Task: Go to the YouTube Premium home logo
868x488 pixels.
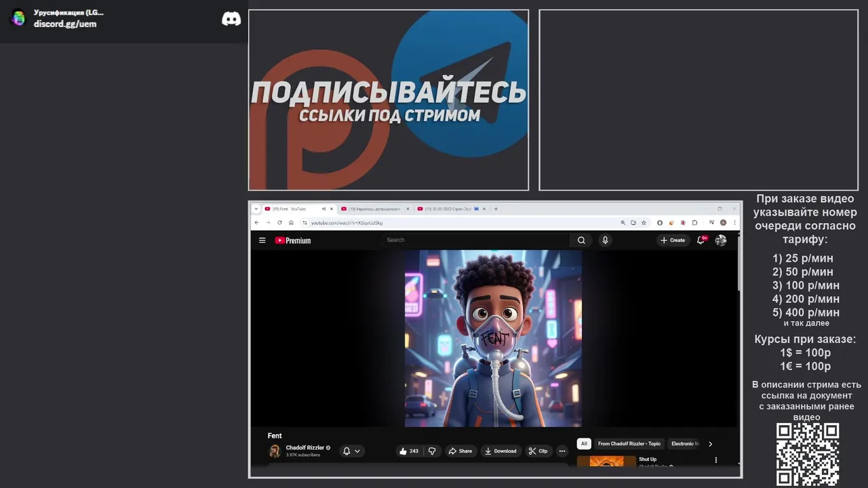Action: pyautogui.click(x=293, y=240)
